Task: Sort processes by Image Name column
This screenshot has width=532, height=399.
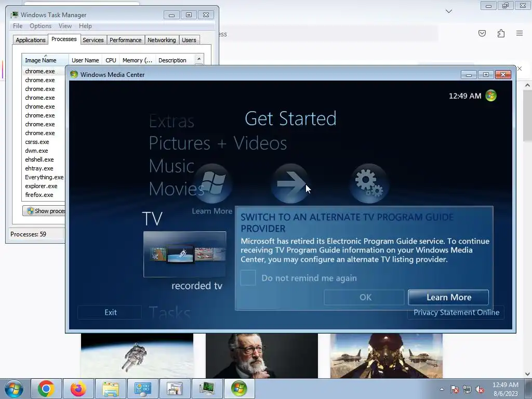Action: click(45, 60)
